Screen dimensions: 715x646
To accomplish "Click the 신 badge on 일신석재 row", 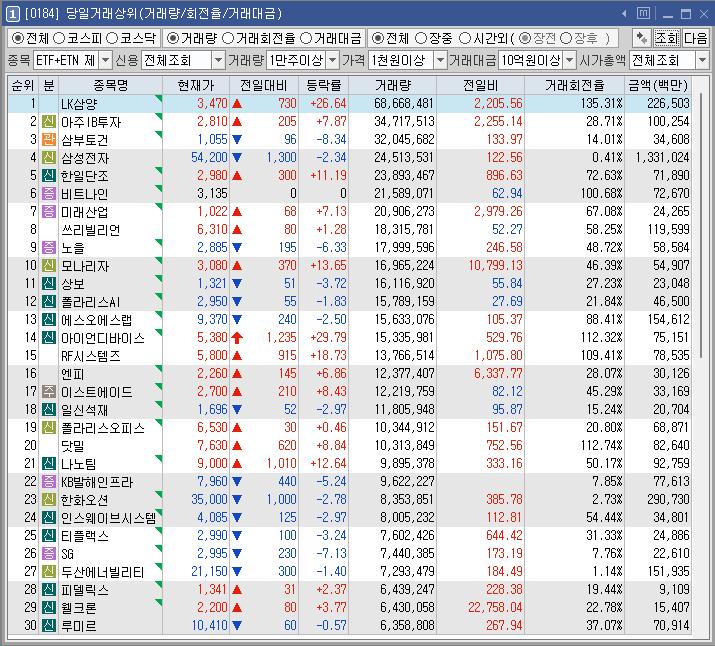I will 49,409.
